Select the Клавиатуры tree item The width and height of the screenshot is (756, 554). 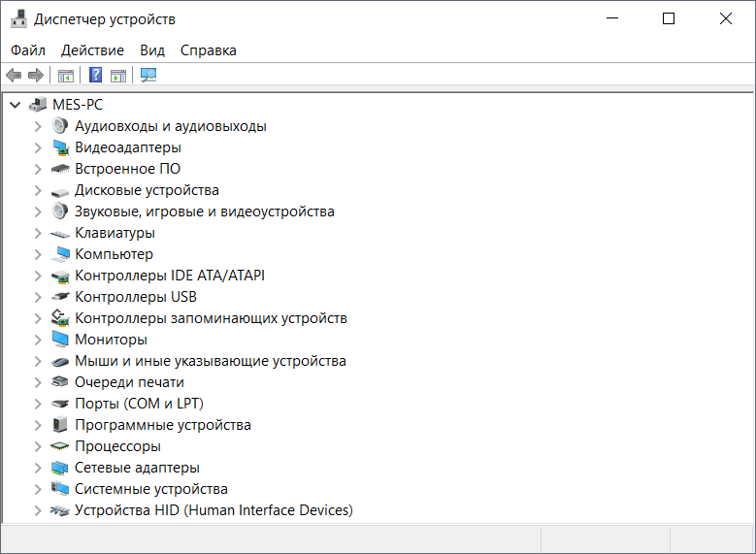tap(115, 233)
